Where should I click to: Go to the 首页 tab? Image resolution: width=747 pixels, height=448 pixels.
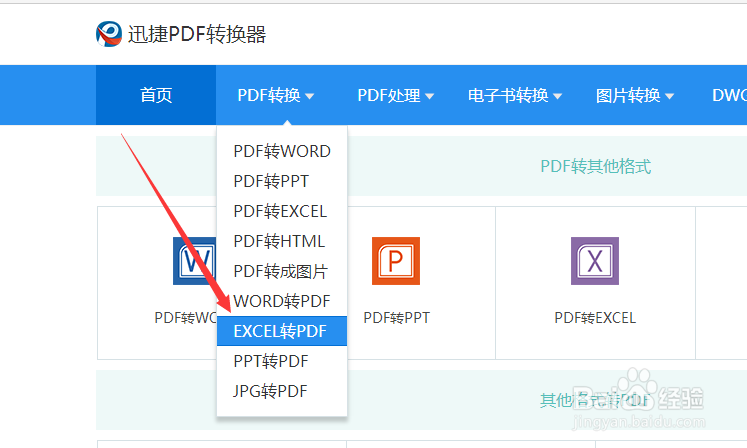coord(156,95)
